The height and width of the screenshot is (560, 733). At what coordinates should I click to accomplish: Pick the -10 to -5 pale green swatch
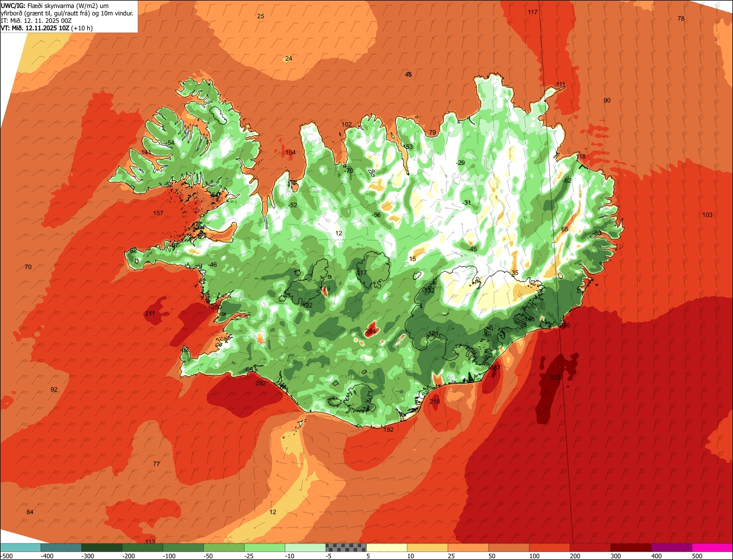305,547
